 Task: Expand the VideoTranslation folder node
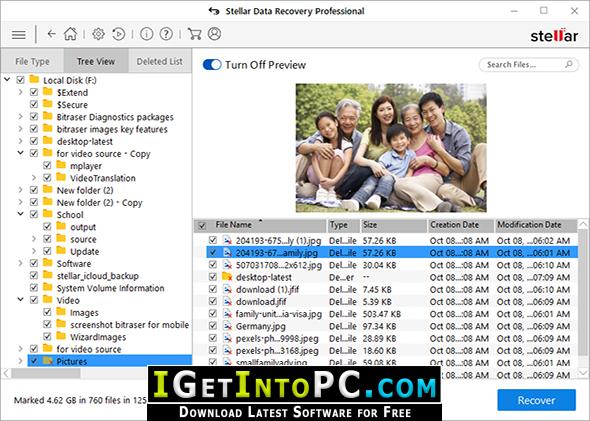coord(34,178)
